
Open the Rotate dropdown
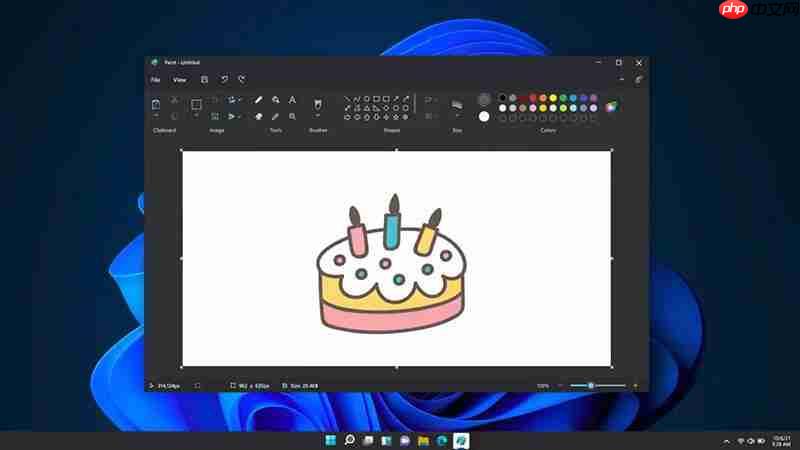click(x=234, y=100)
